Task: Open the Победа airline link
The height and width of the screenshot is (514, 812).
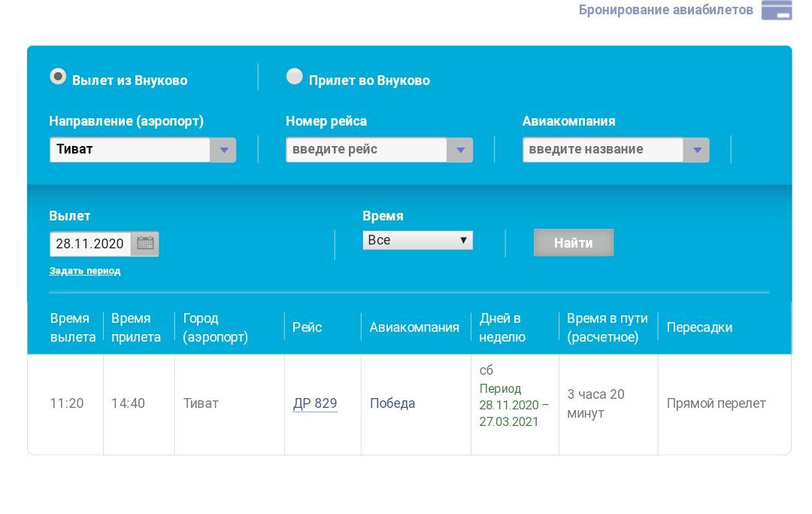Action: (x=392, y=403)
